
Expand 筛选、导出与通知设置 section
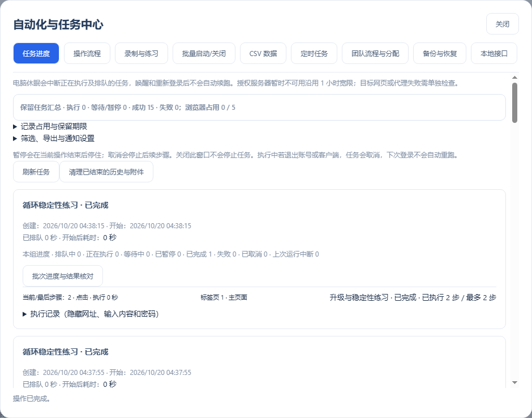(x=54, y=138)
